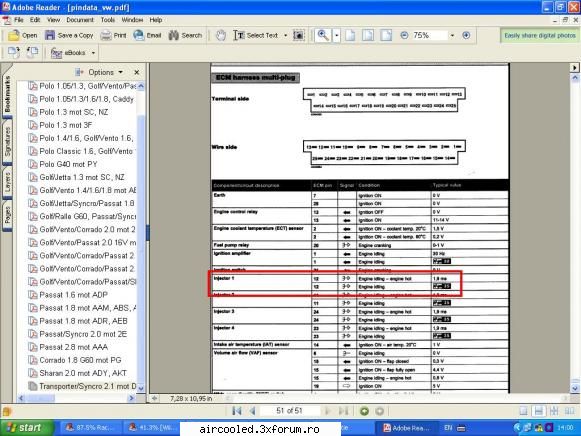Select the Hand tool in toolbar

coord(221,35)
